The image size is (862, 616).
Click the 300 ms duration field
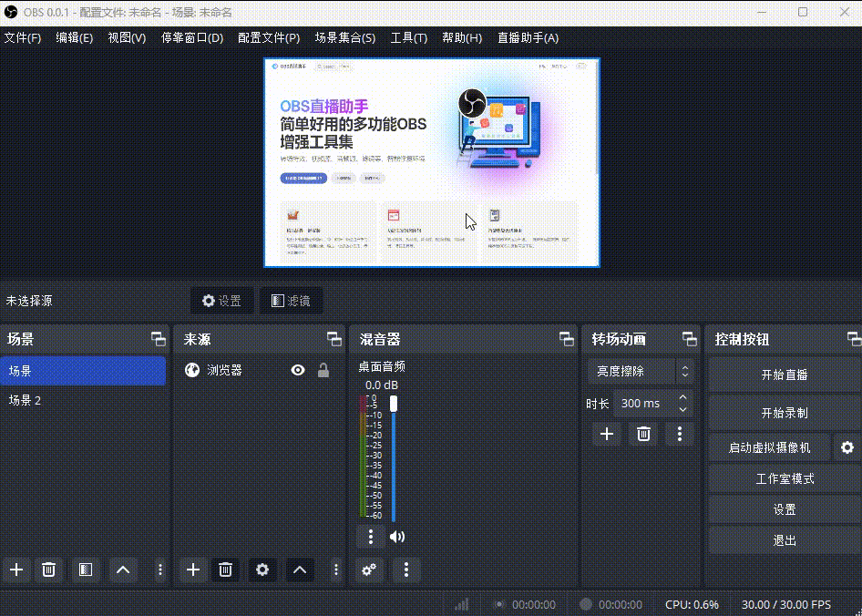[x=646, y=403]
